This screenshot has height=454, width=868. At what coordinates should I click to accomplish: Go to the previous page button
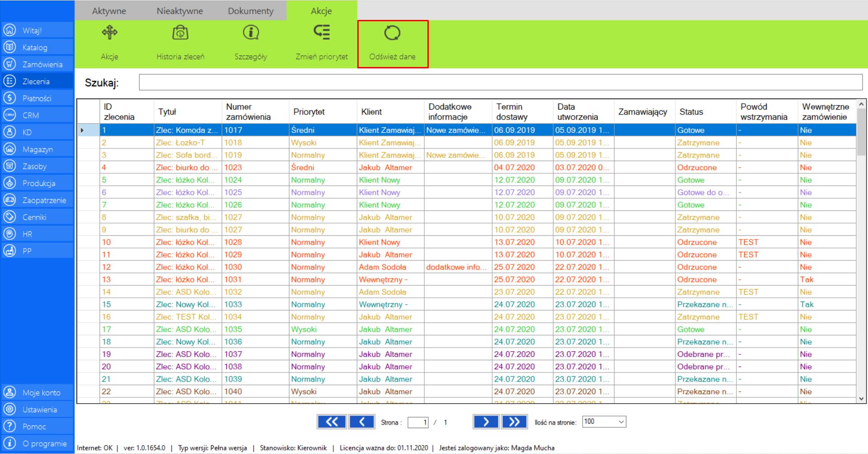pyautogui.click(x=361, y=422)
